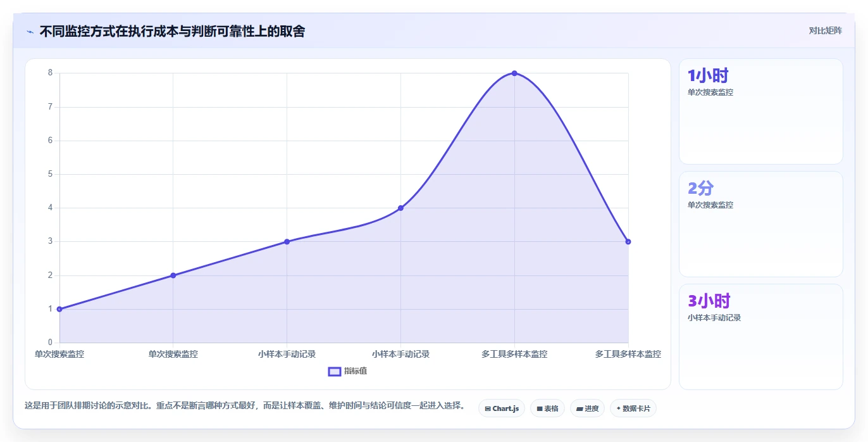
Task: Open the 对比矩阵 label in the header
Action: tap(826, 30)
